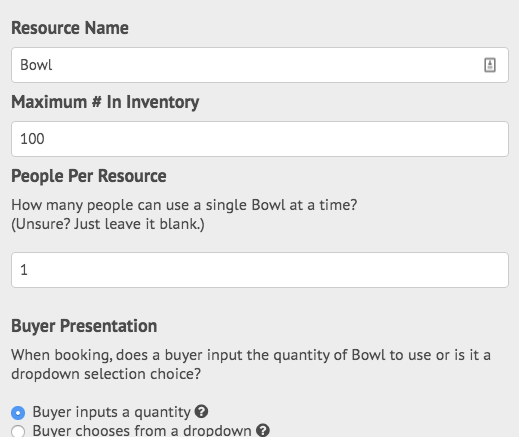Click the 'When booking, does a buyer input' description
The image size is (519, 437).
point(251,355)
